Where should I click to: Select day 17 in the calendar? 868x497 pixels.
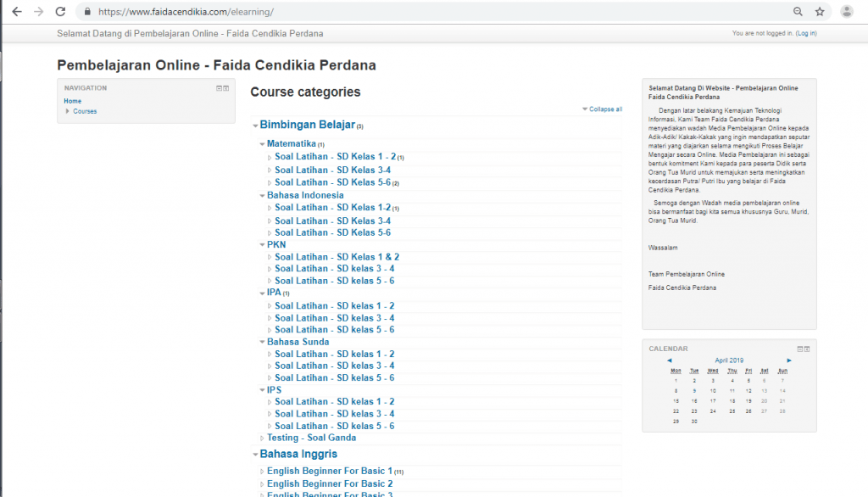pos(713,401)
